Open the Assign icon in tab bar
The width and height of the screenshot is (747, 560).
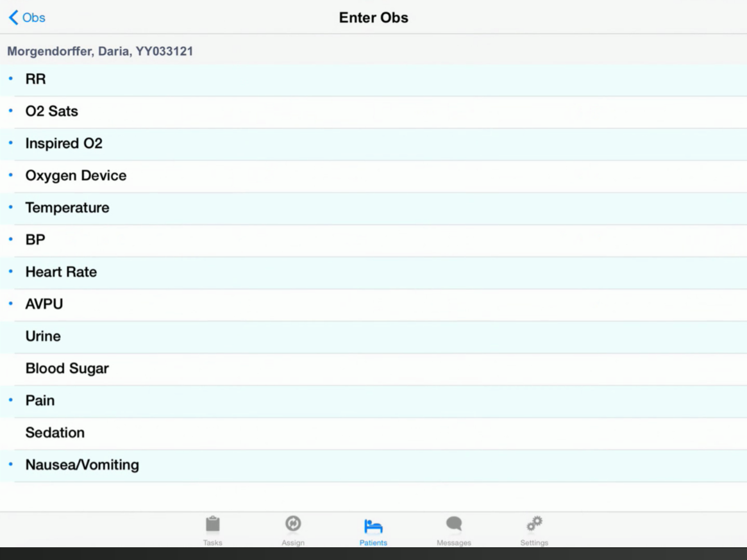tap(293, 524)
